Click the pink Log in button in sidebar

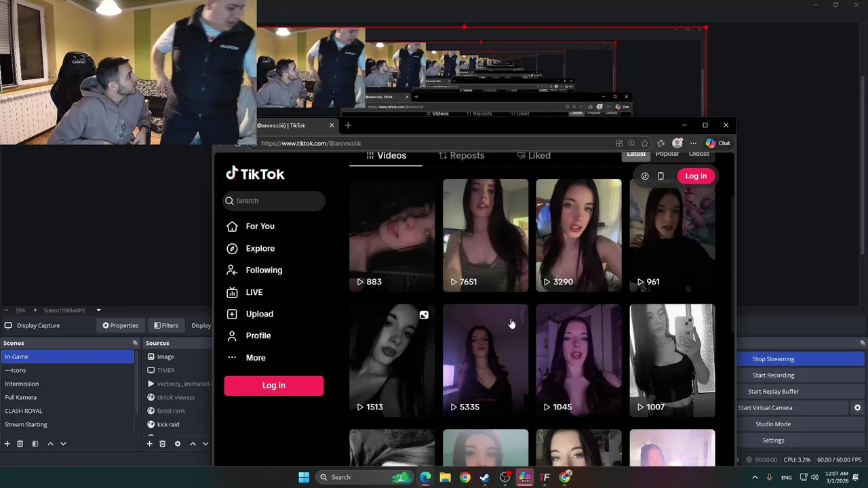point(274,385)
